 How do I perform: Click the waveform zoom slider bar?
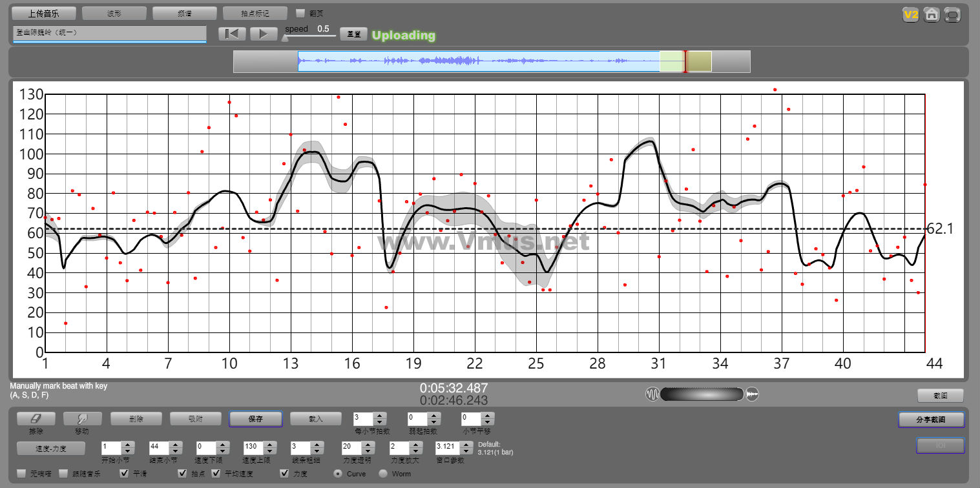(x=702, y=394)
